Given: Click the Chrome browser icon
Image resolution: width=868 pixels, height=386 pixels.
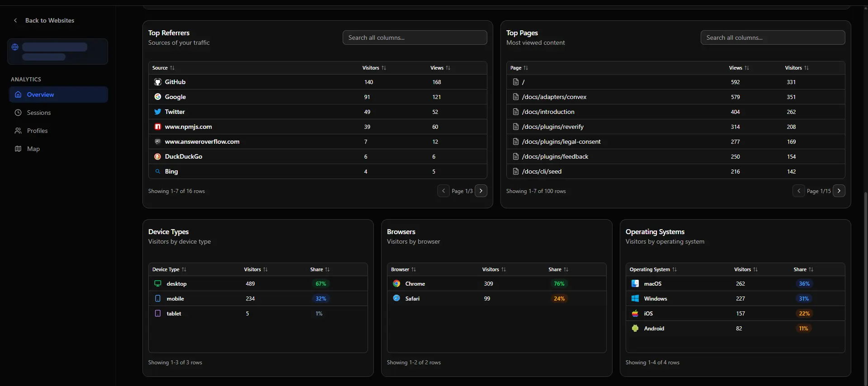Looking at the screenshot, I should pos(396,283).
